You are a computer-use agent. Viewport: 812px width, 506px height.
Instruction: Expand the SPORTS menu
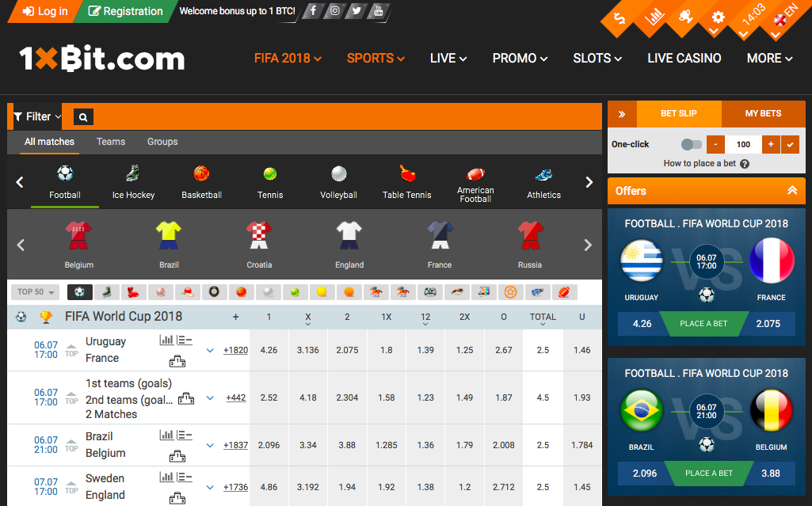[x=376, y=59]
